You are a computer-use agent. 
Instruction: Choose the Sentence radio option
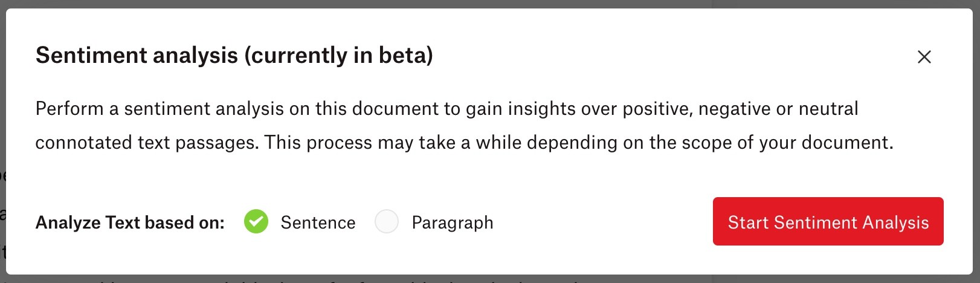tap(256, 221)
